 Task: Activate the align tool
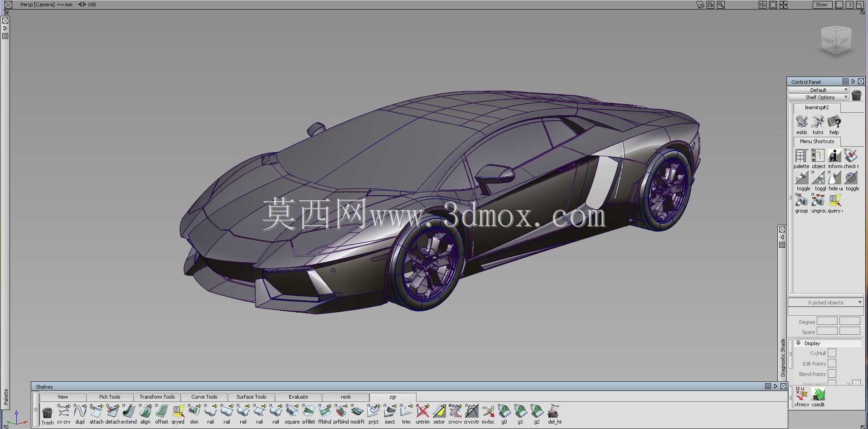[x=145, y=411]
